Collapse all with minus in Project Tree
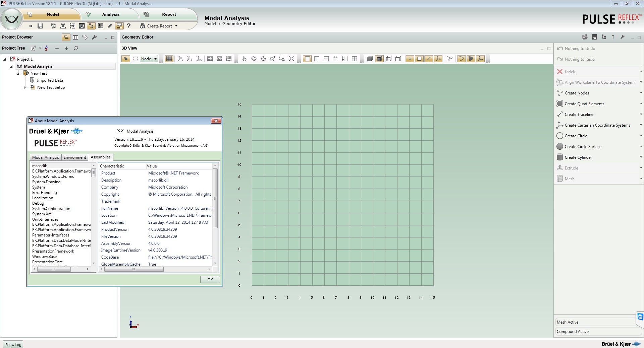The image size is (644, 348). click(57, 48)
